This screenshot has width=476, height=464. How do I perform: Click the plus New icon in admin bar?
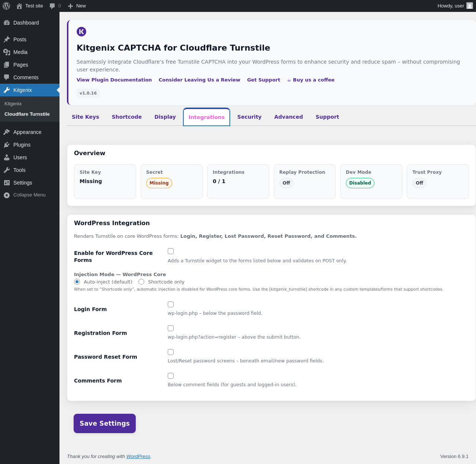(x=70, y=6)
